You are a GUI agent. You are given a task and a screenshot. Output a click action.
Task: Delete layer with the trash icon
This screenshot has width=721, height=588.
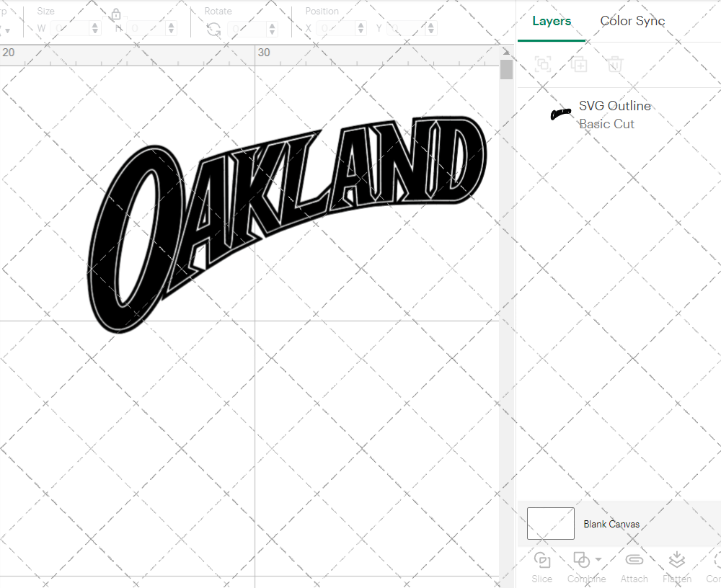pos(614,64)
